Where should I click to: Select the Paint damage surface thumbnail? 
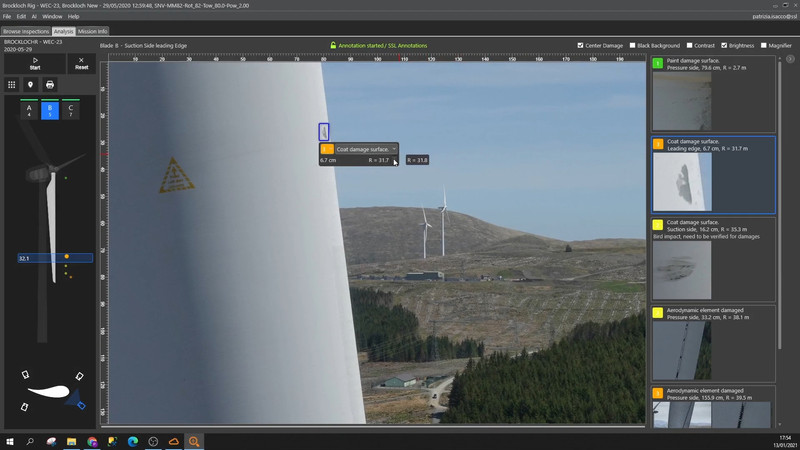(x=682, y=101)
